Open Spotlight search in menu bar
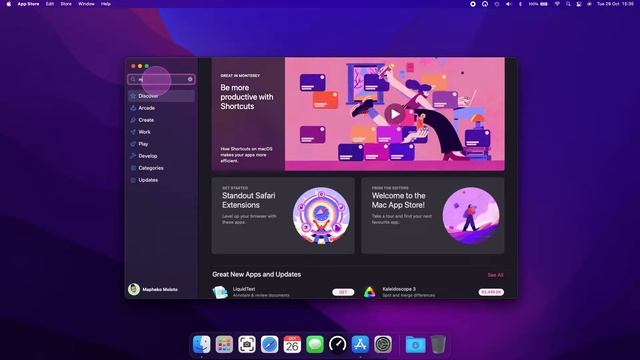 pyautogui.click(x=568, y=4)
